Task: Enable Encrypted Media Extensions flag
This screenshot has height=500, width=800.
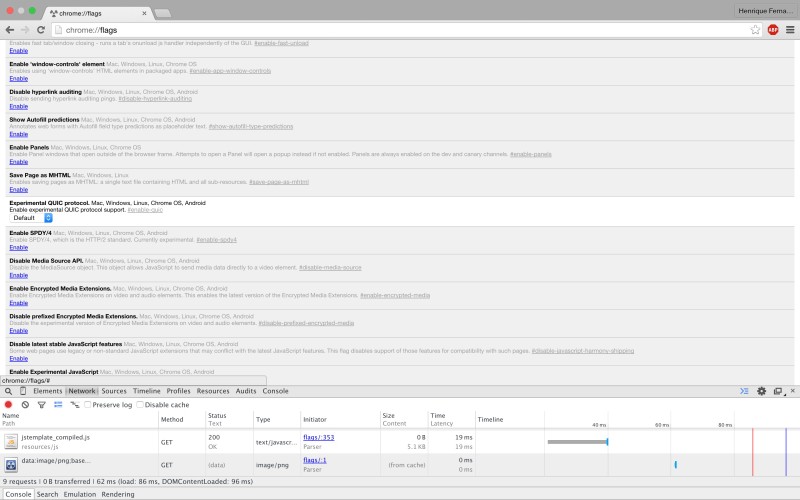Action: point(18,303)
